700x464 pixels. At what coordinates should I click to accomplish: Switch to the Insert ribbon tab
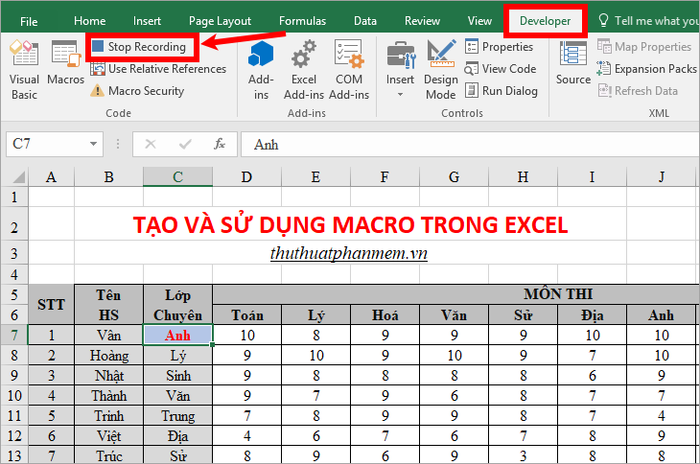147,21
